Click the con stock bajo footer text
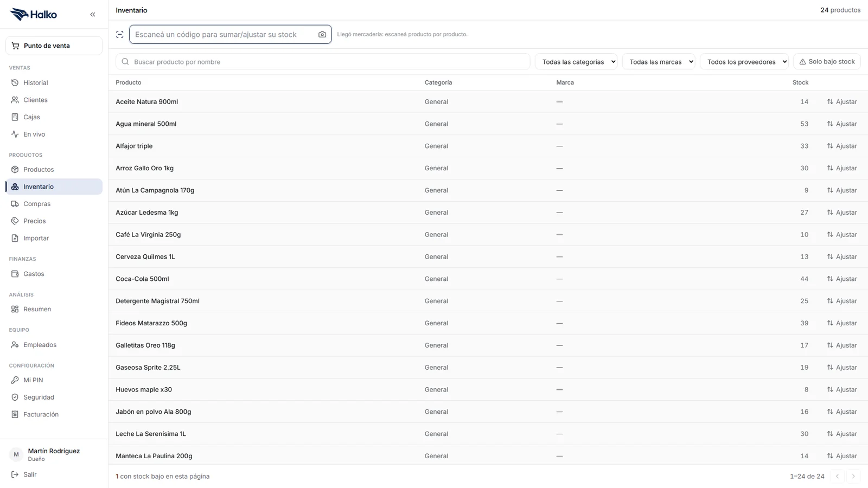868x488 pixels. click(163, 476)
